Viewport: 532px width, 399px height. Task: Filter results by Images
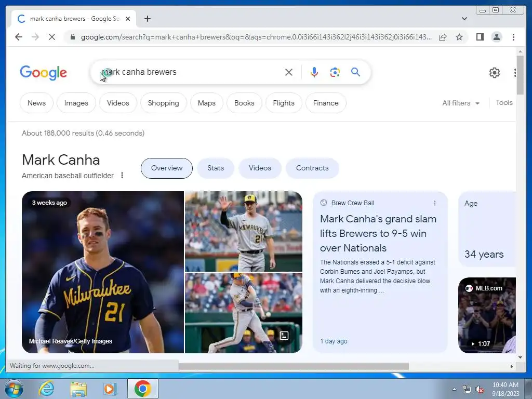point(76,103)
